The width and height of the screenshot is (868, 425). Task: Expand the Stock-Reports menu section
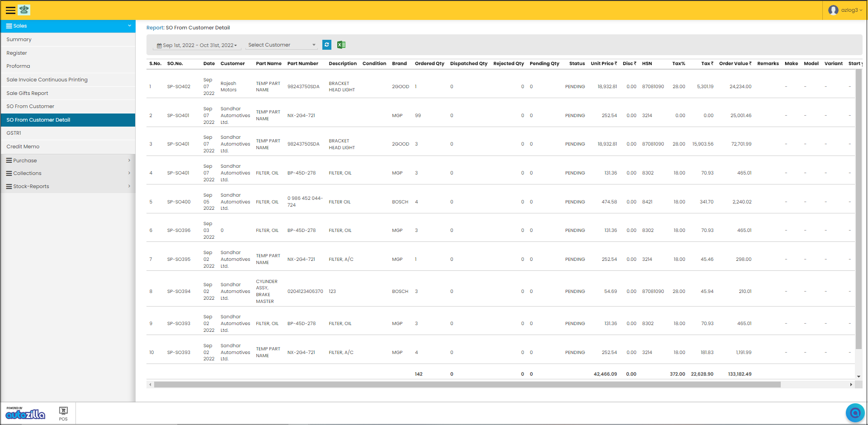coord(68,186)
